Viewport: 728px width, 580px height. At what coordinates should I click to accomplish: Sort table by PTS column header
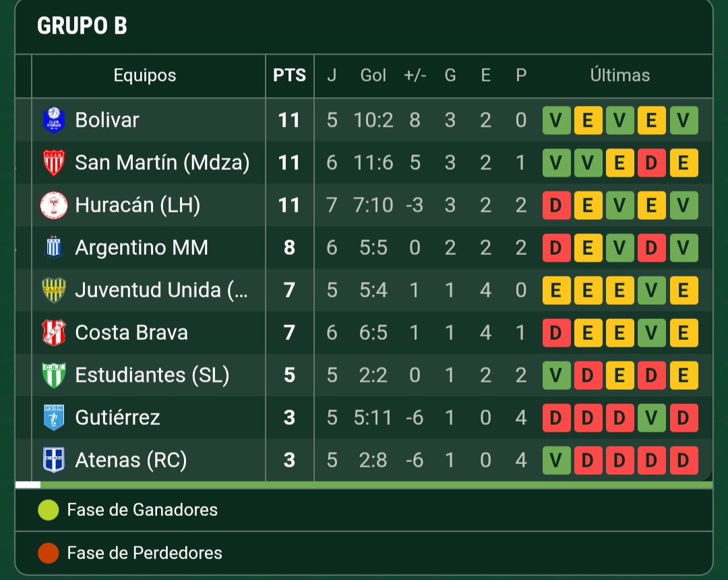[289, 76]
